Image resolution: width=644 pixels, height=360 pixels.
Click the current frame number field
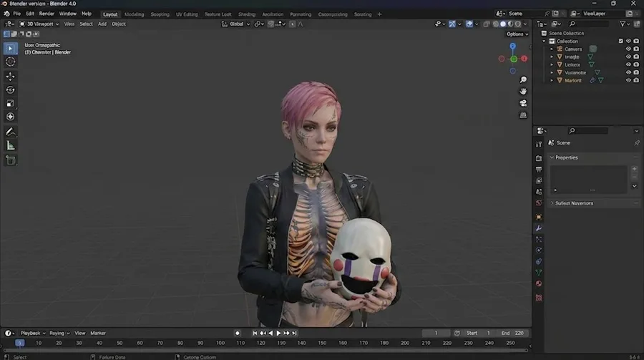click(436, 334)
